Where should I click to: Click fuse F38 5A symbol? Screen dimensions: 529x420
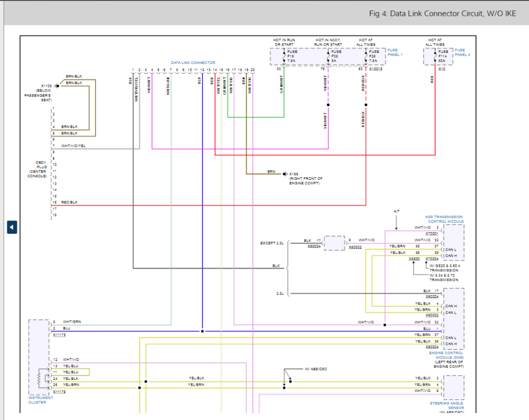[329, 56]
